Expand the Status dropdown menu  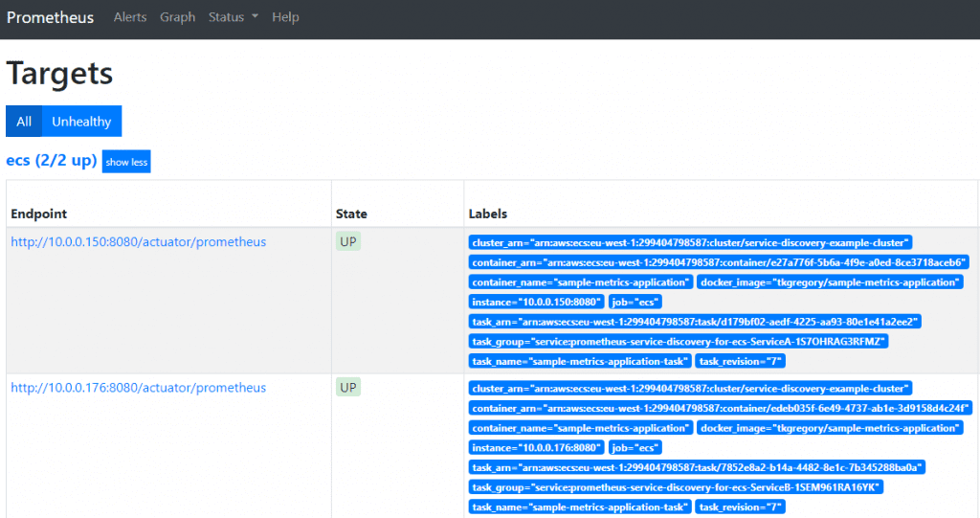[x=234, y=17]
